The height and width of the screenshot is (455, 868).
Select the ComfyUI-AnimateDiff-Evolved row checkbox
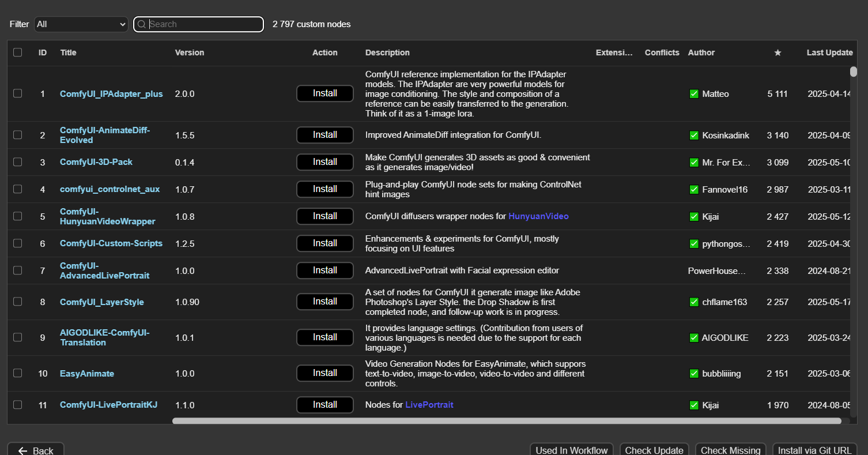tap(18, 135)
